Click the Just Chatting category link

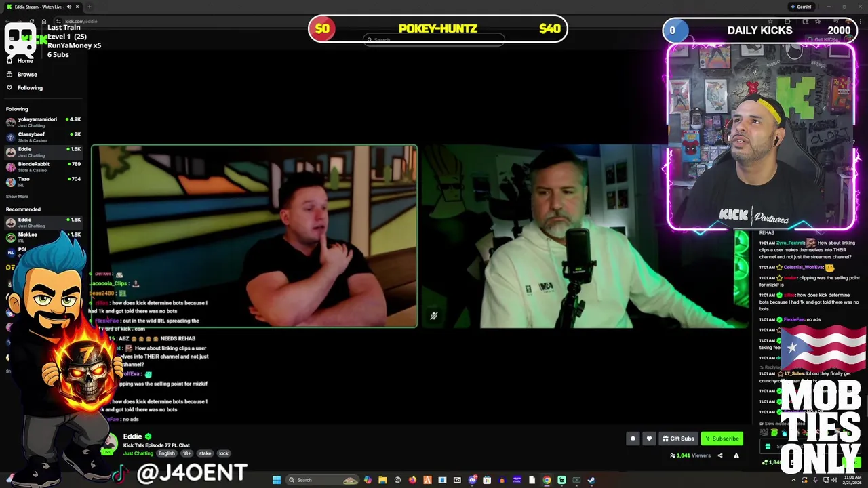point(138,453)
